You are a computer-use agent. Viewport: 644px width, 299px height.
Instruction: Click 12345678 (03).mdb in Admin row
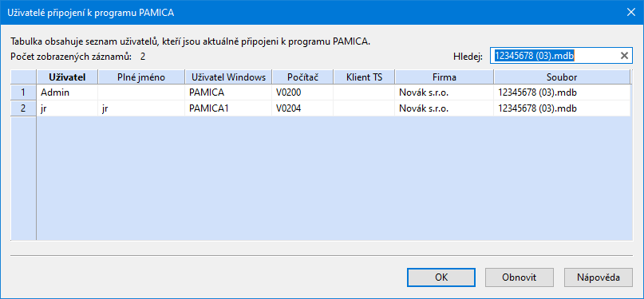pyautogui.click(x=562, y=92)
